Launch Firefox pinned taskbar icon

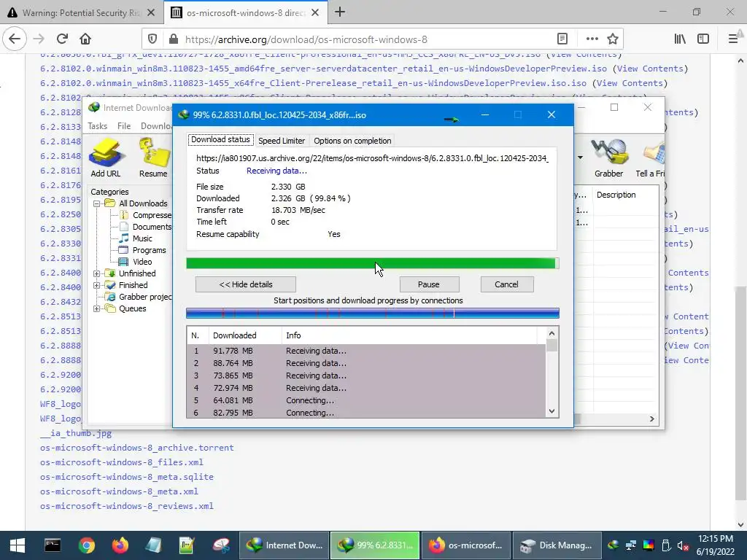120,545
